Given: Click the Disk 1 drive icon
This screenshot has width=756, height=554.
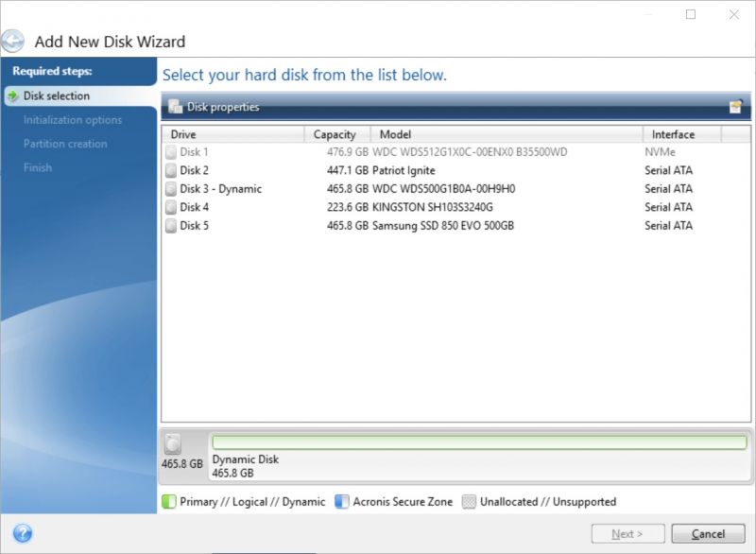Looking at the screenshot, I should click(x=171, y=152).
